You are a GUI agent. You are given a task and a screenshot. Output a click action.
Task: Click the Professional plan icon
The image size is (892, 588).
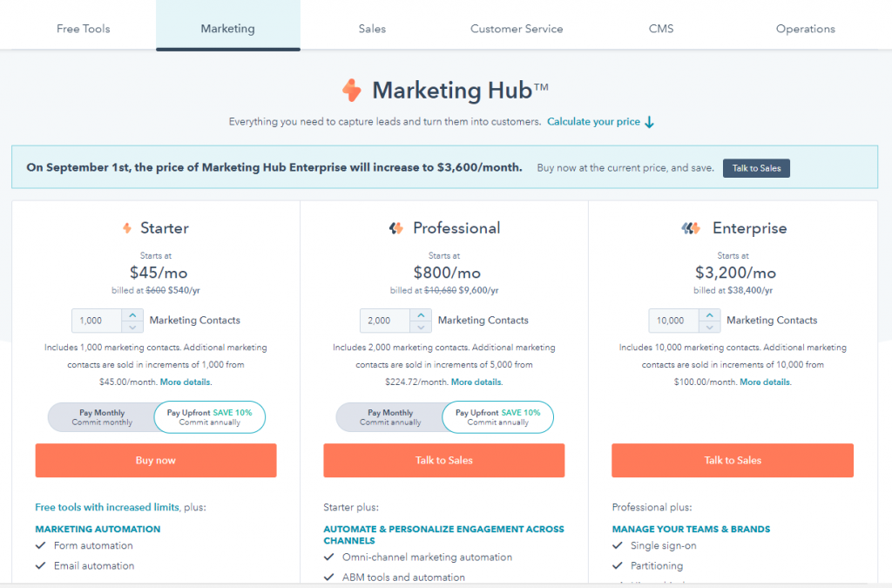point(396,228)
